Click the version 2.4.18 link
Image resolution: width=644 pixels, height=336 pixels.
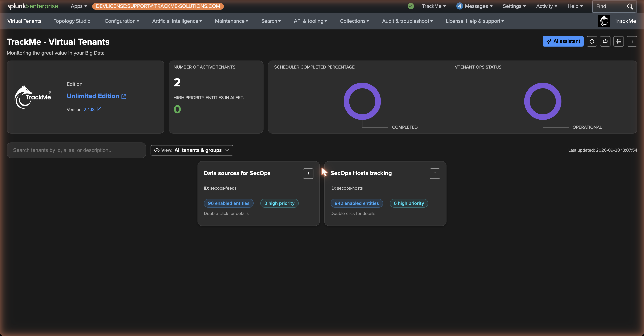point(89,109)
